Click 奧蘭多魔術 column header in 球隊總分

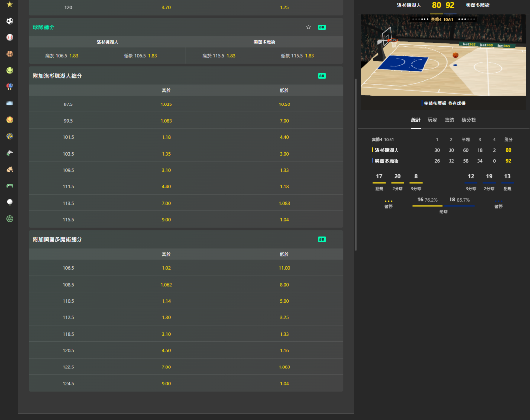click(265, 42)
